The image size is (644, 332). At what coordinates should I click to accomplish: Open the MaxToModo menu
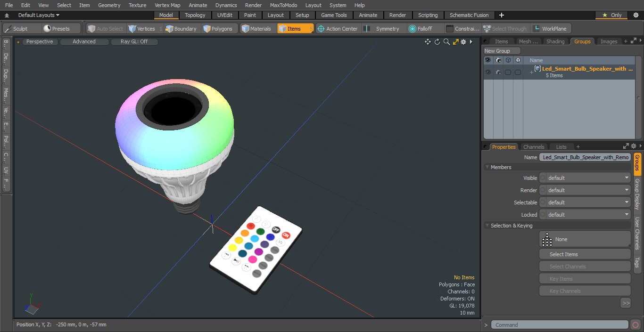(x=283, y=5)
